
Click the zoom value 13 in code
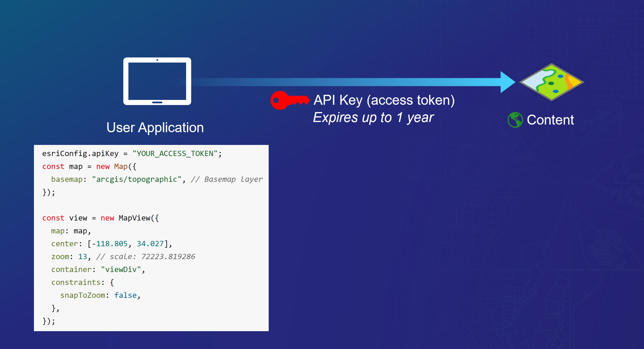point(82,256)
